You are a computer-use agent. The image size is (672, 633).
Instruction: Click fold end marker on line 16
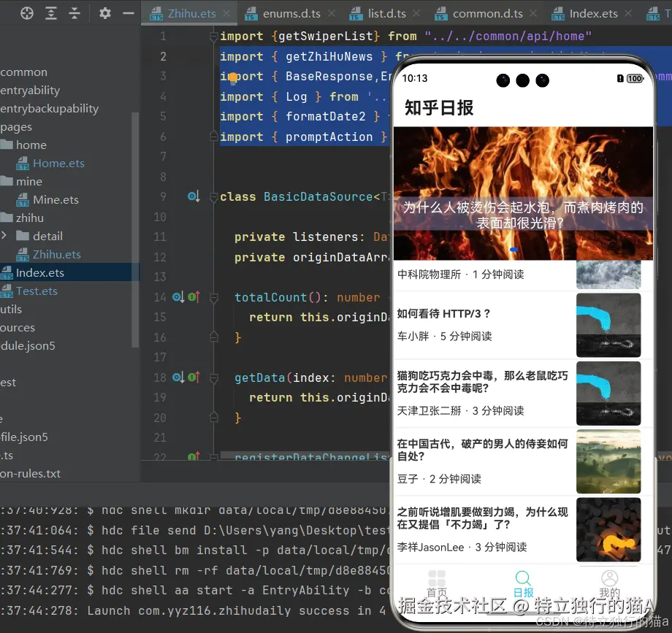click(x=213, y=337)
